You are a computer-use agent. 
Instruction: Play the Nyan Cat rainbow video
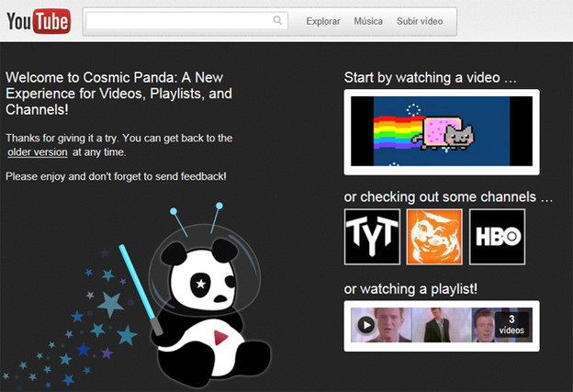click(441, 131)
